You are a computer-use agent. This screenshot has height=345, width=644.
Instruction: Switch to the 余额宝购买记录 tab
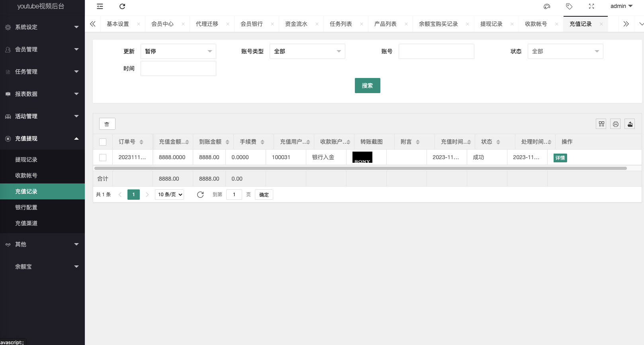[x=438, y=24]
